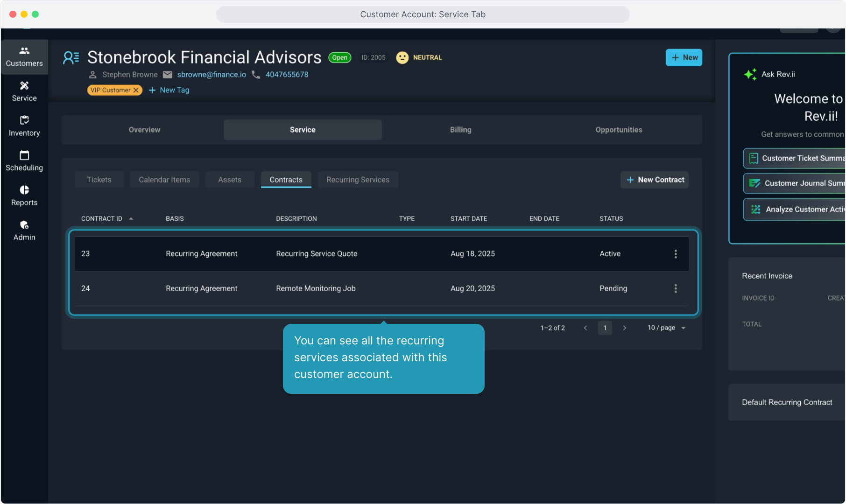Open actions menu for contract 24
This screenshot has height=504, width=846.
pyautogui.click(x=675, y=288)
